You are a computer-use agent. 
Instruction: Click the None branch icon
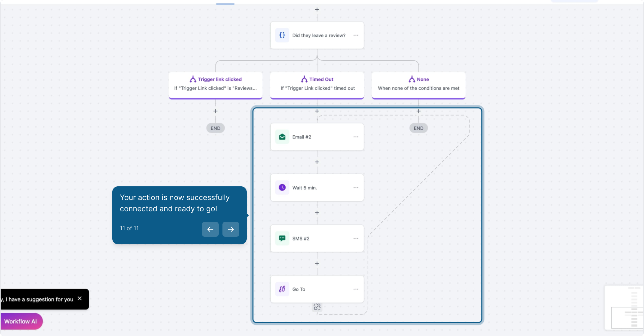(412, 79)
